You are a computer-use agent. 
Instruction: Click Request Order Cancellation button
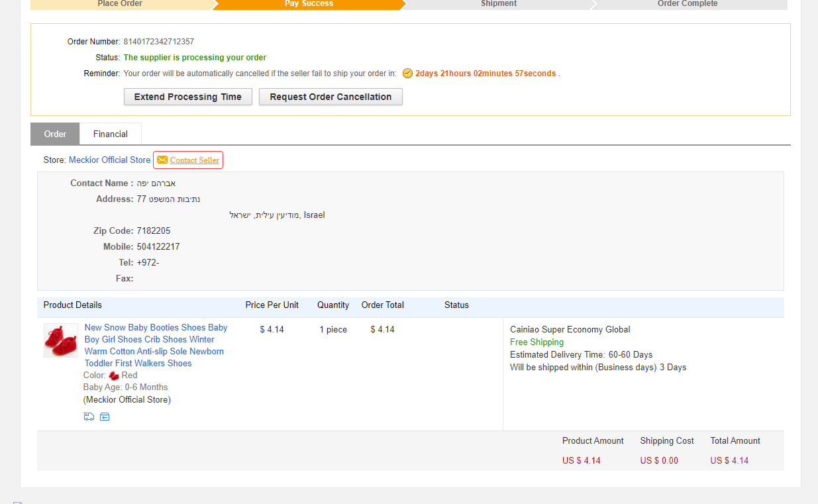pos(331,97)
